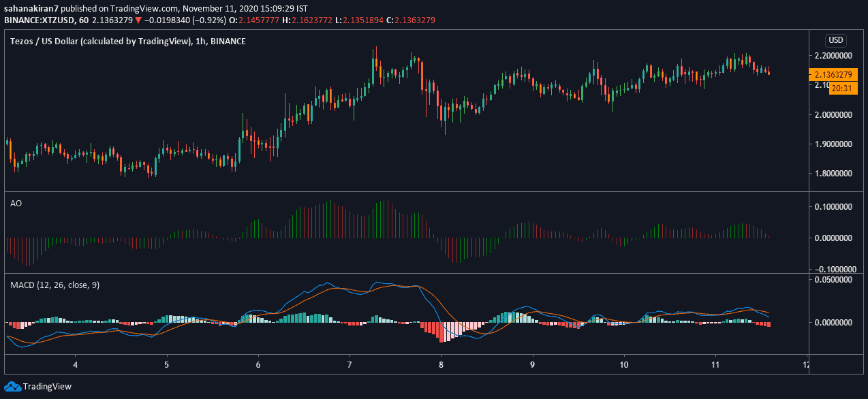The height and width of the screenshot is (399, 868).
Task: Click date 8 on the time axis
Action: (x=441, y=364)
